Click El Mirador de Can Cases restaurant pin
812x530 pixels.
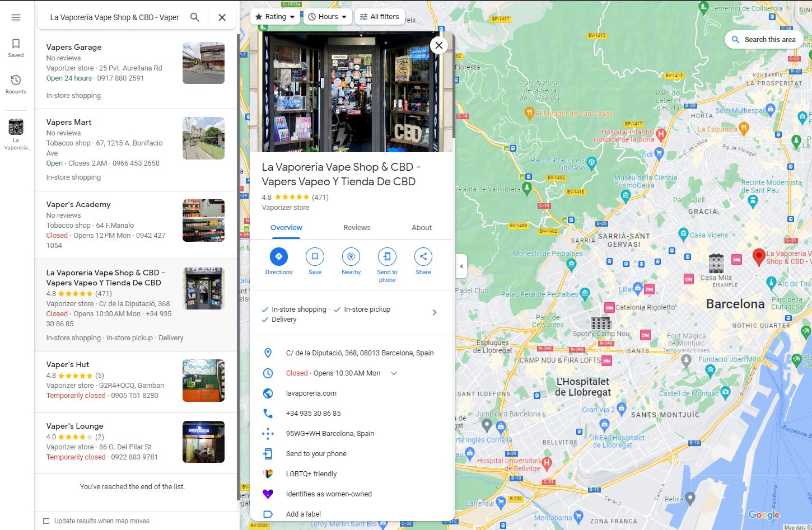coord(529,113)
